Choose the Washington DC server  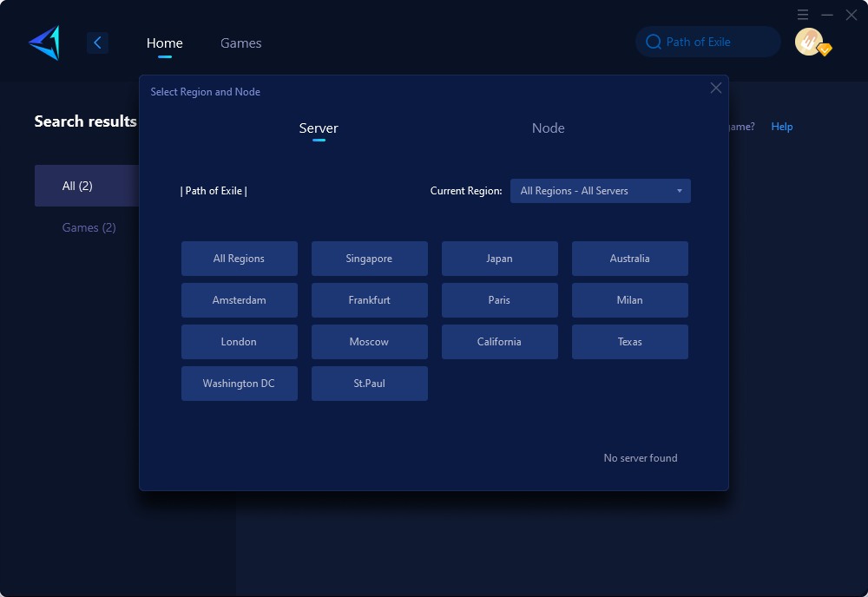coord(240,384)
